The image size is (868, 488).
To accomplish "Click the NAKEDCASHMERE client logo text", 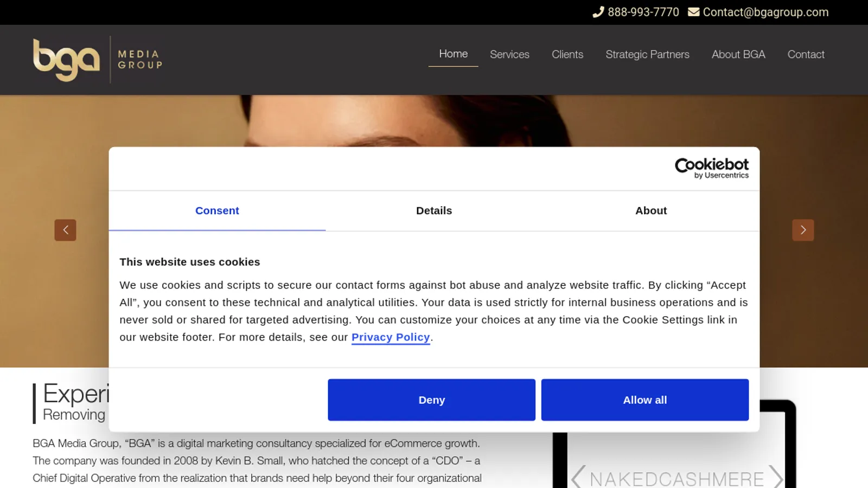I will click(x=676, y=479).
